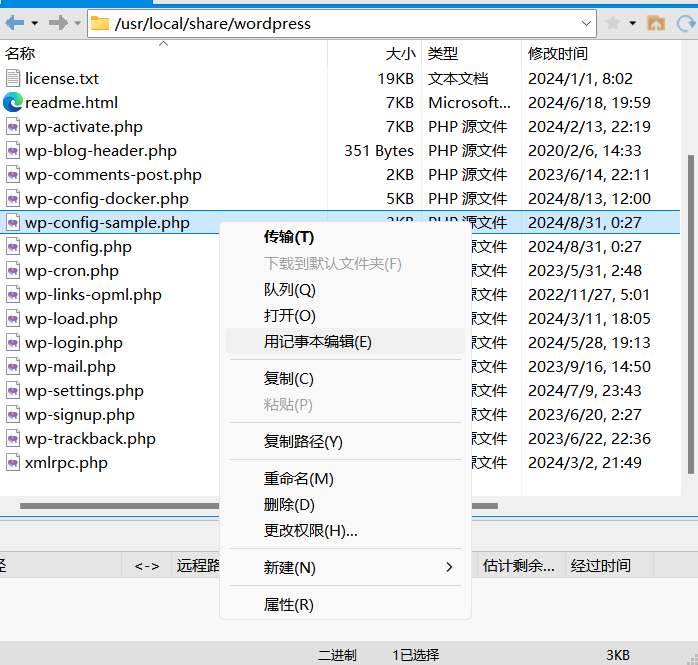Select 复制路径(Y) menu entry
698x665 pixels.
click(345, 442)
